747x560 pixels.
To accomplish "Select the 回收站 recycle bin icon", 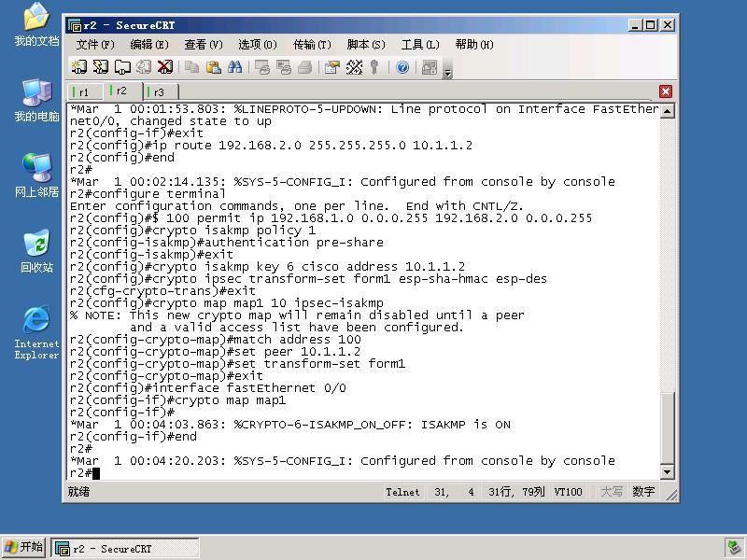I will pos(36,251).
